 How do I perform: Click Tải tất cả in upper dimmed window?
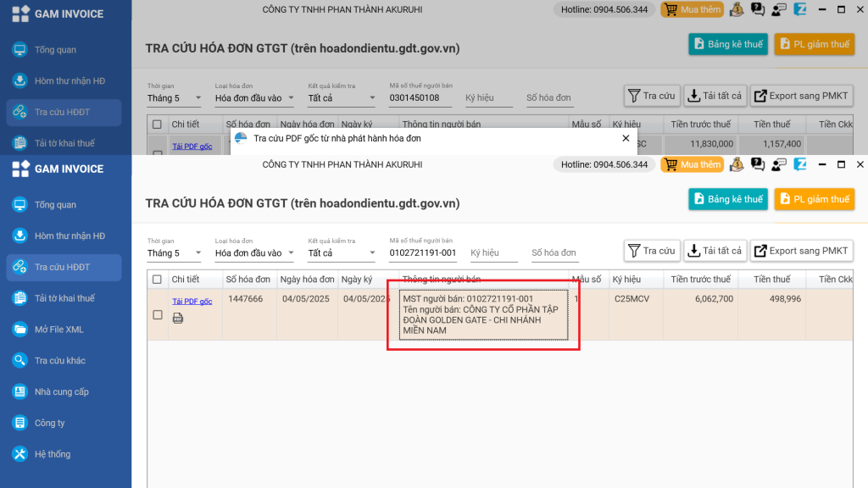[x=715, y=96]
